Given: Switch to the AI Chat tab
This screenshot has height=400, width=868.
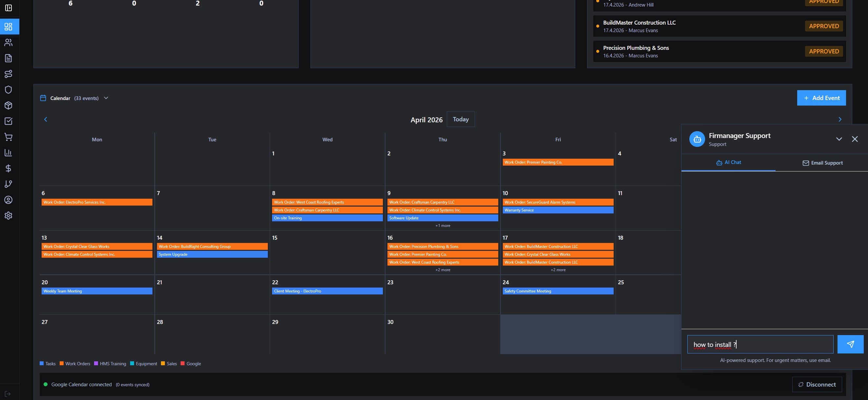Looking at the screenshot, I should 728,162.
